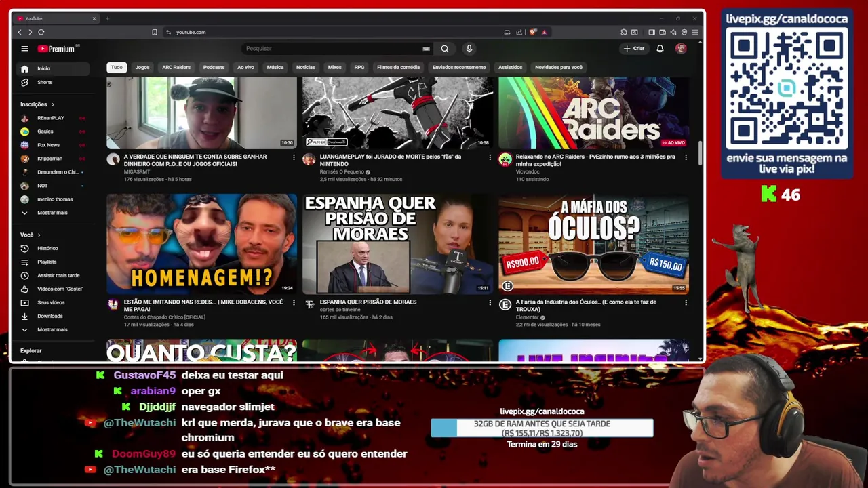Open options for Farsa da Indústria video
Screen dimensions: 868x488
(686, 302)
